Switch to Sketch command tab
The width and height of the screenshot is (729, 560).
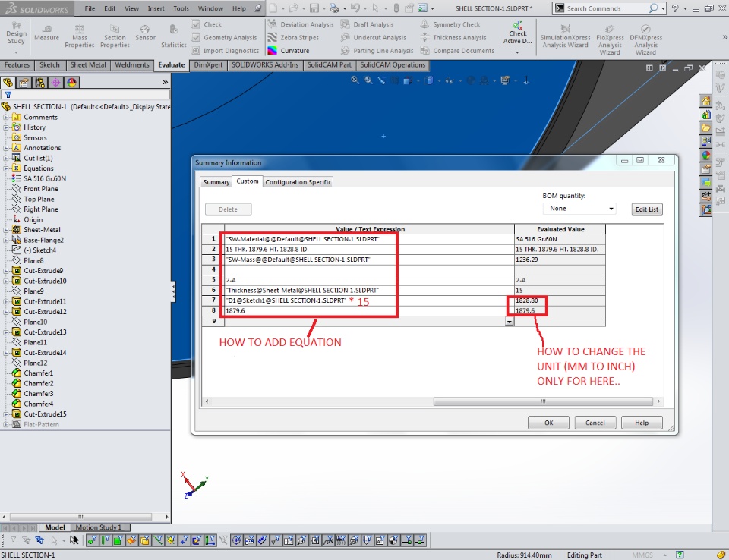tap(49, 65)
